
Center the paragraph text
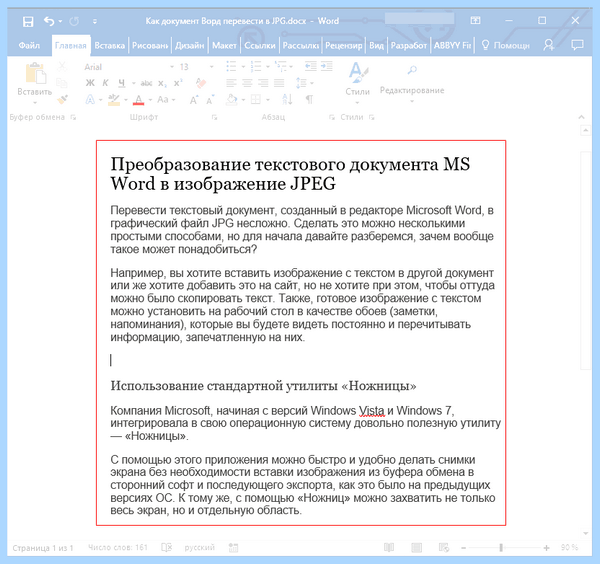(x=247, y=83)
